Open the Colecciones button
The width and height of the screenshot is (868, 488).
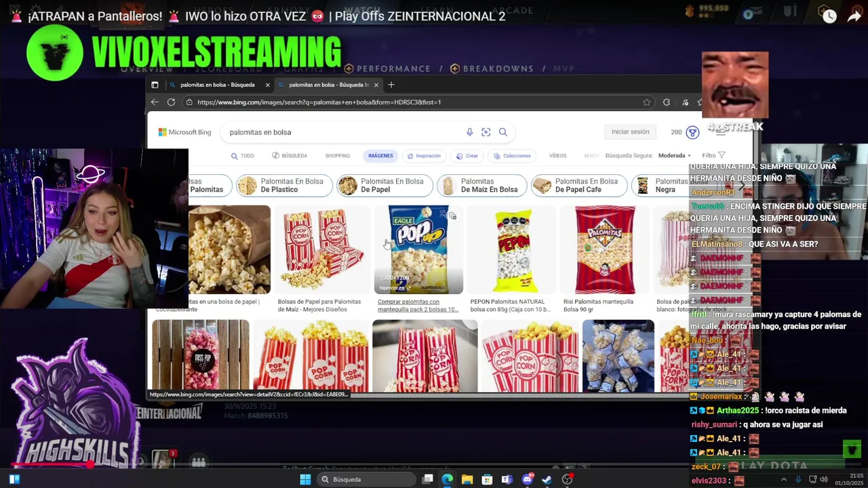[512, 156]
